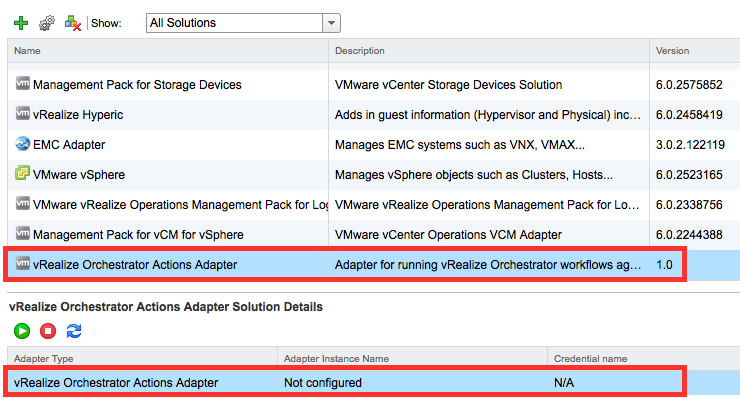Stop collecting with the red stop icon
Viewport: 740px width, 398px height.
[x=48, y=331]
